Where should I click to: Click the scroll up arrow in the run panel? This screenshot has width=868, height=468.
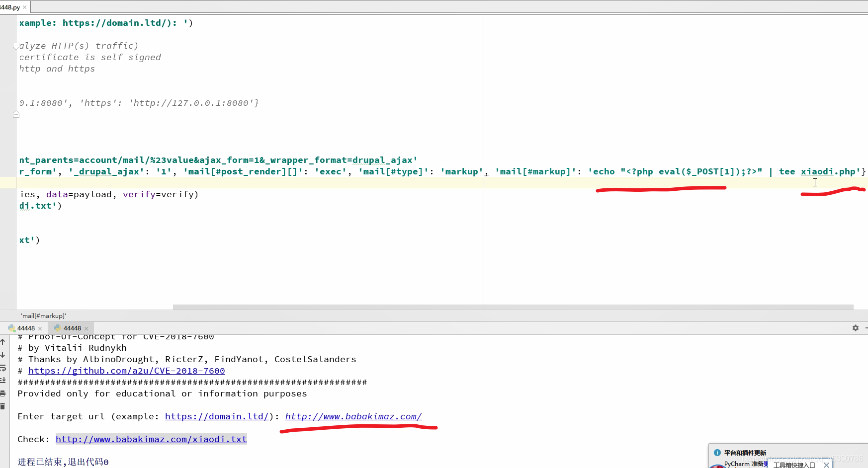[3, 342]
